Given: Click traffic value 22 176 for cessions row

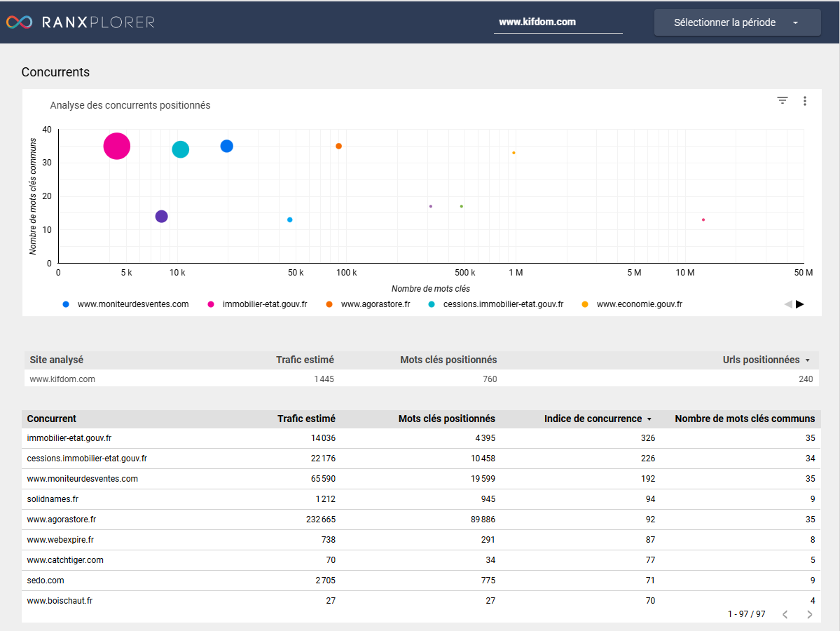Looking at the screenshot, I should click(323, 459).
